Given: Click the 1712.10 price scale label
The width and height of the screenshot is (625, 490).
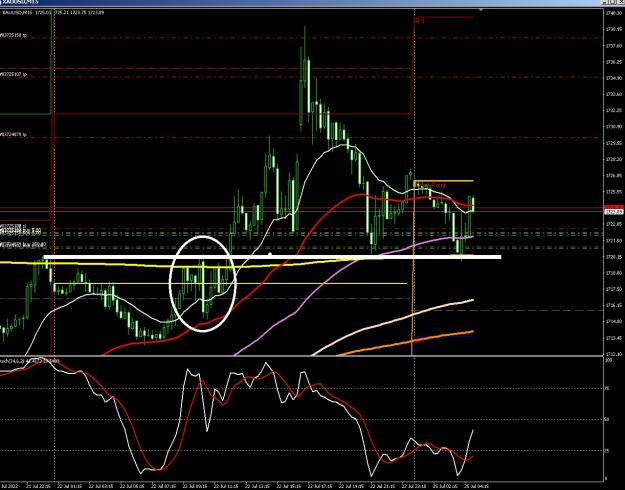Looking at the screenshot, I should [x=613, y=354].
